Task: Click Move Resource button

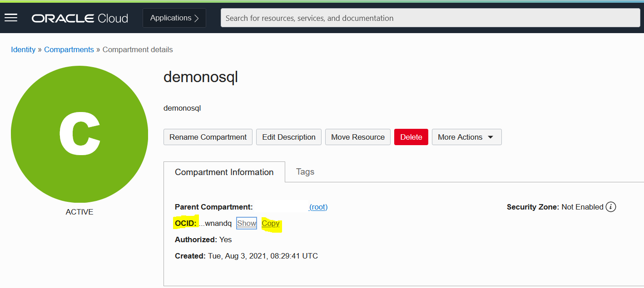Action: click(x=358, y=137)
